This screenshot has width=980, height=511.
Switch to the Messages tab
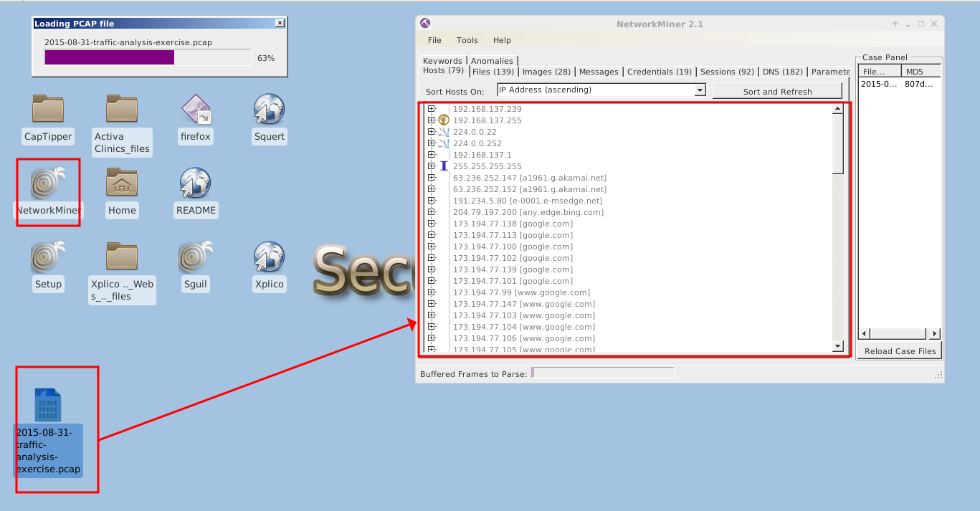599,72
